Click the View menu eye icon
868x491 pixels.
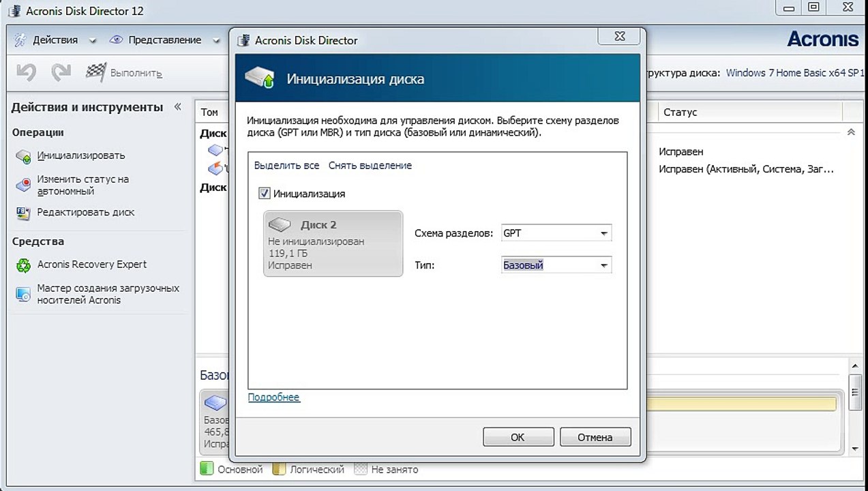[116, 40]
